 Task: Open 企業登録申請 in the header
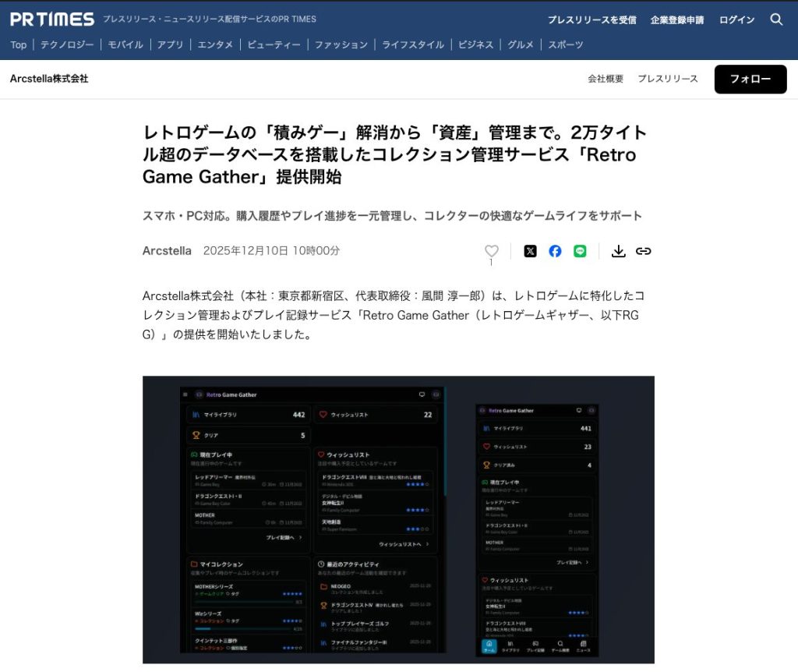[677, 19]
